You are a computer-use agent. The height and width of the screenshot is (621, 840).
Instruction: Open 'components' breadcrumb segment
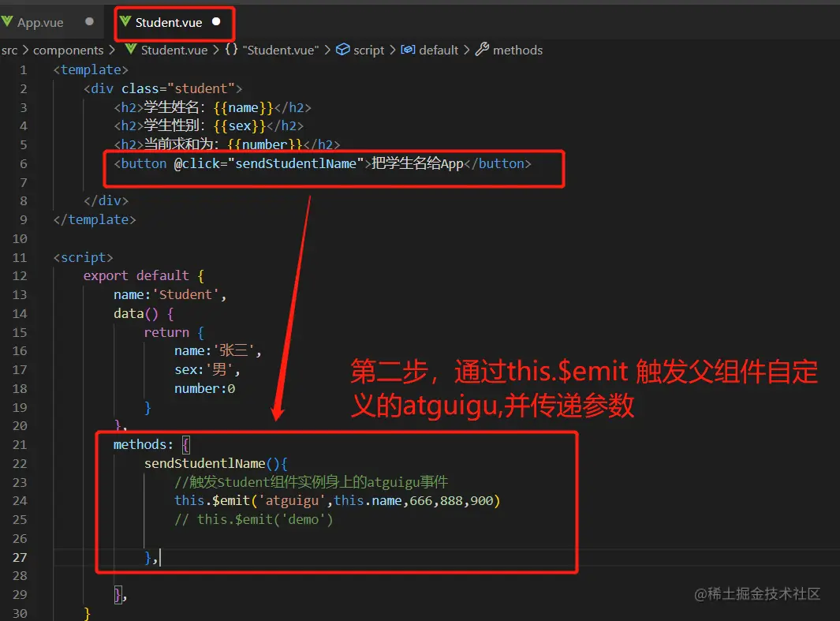pos(68,51)
